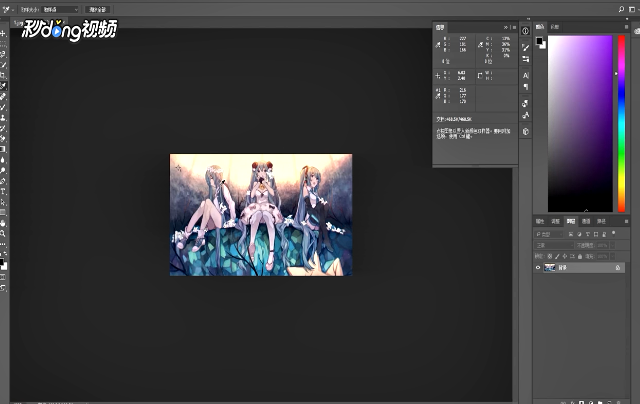Select the Dodge tool
The height and width of the screenshot is (404, 640).
tap(3, 171)
